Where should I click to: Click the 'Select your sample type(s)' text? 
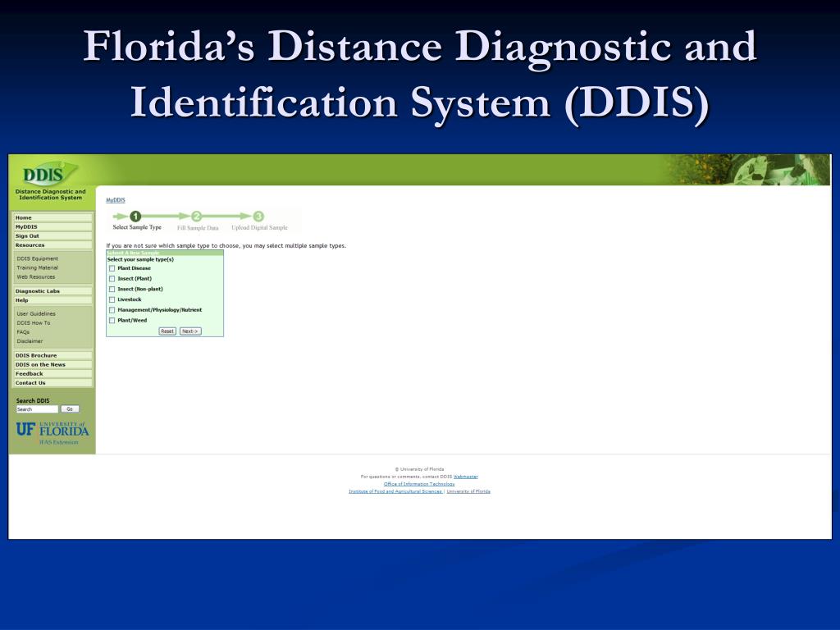coord(140,259)
